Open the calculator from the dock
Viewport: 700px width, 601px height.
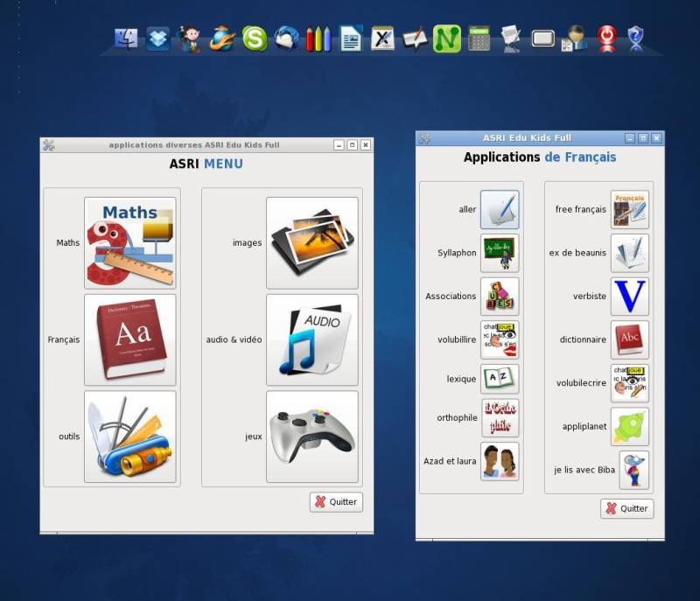479,38
